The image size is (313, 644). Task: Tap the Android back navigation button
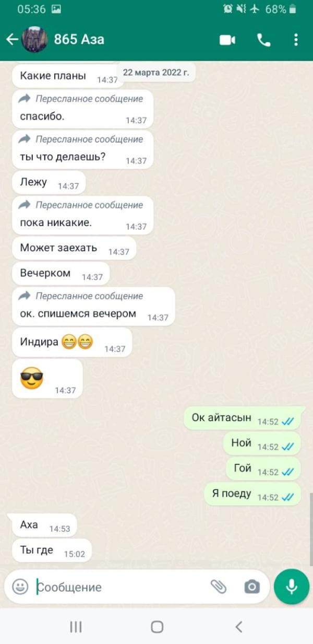pyautogui.click(x=238, y=627)
